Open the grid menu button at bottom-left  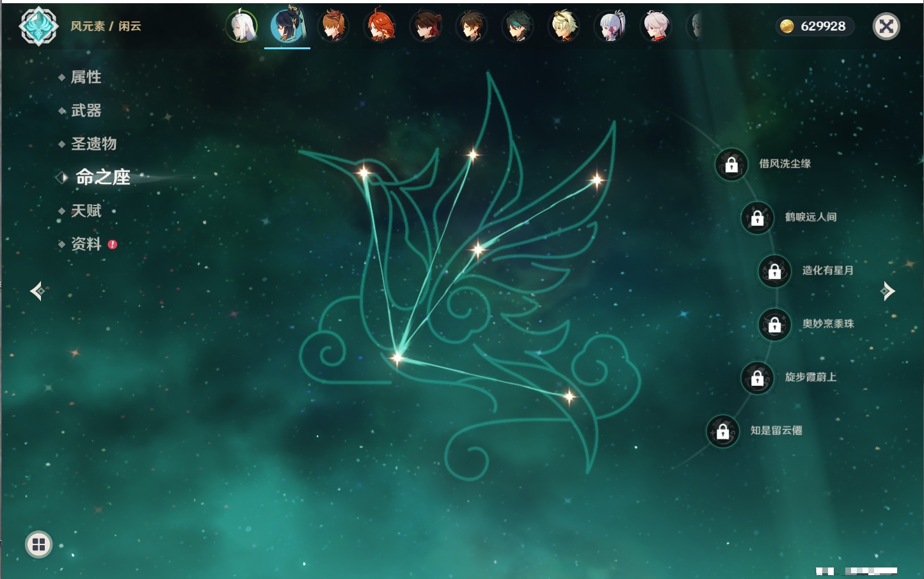coord(38,544)
